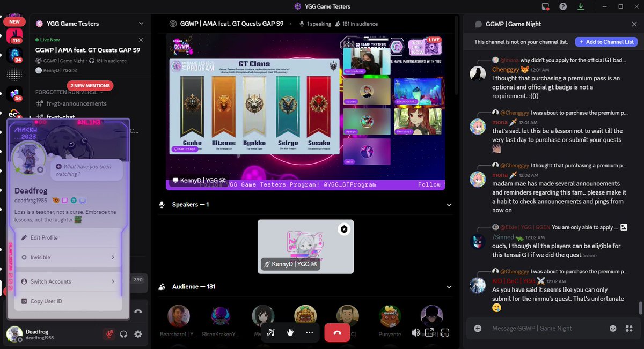This screenshot has width=644, height=349.
Task: Click the Message GGWP | Game Night field
Action: pyautogui.click(x=547, y=328)
